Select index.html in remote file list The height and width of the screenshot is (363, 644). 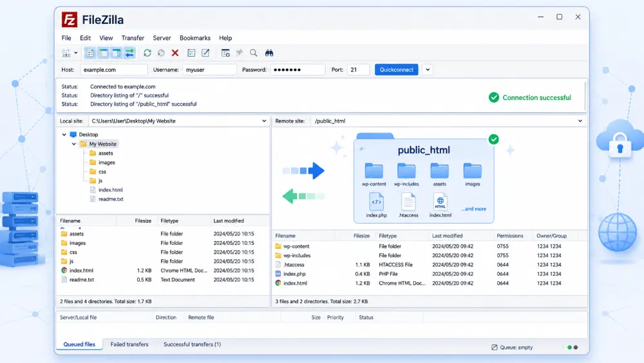(x=296, y=283)
